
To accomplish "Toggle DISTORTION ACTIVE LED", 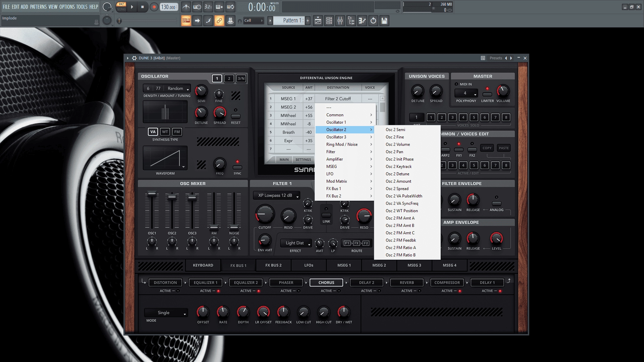I will 178,291.
